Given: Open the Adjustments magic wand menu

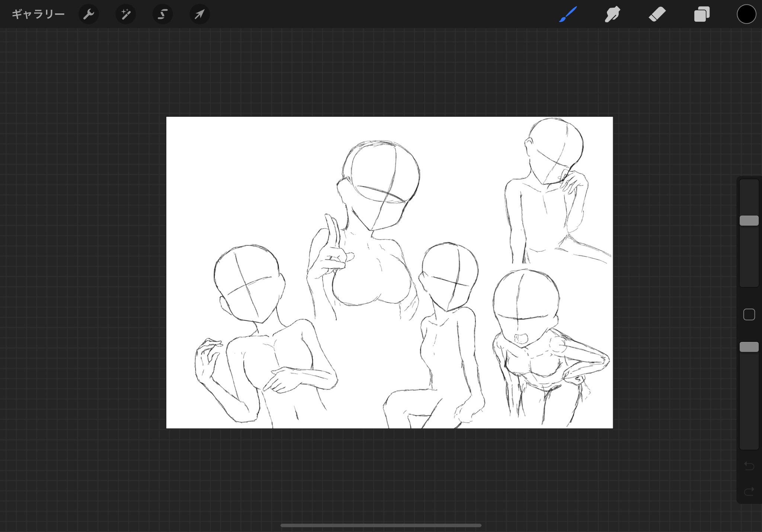Looking at the screenshot, I should 125,14.
